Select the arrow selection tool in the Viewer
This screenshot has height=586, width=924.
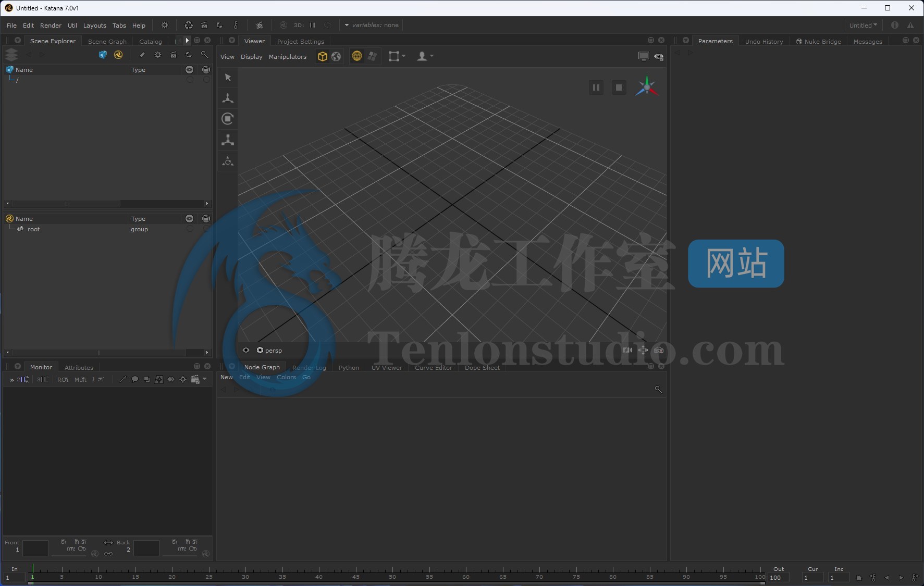[228, 77]
